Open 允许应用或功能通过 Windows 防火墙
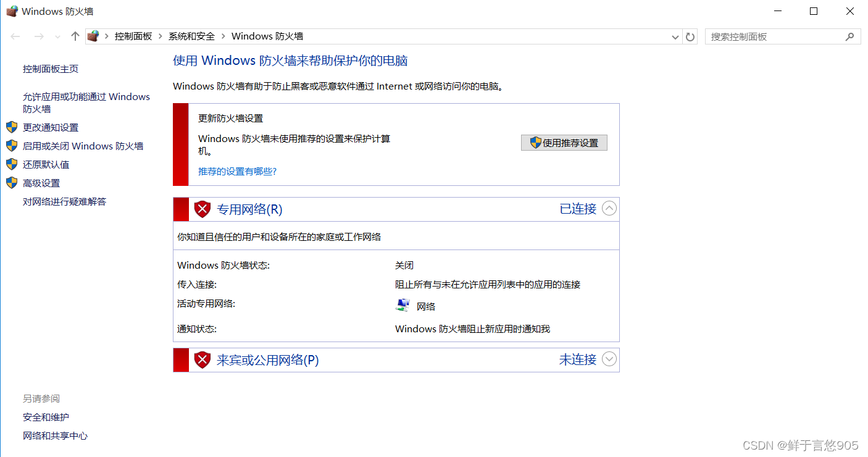Screen dimensions: 868x457 [x=86, y=103]
